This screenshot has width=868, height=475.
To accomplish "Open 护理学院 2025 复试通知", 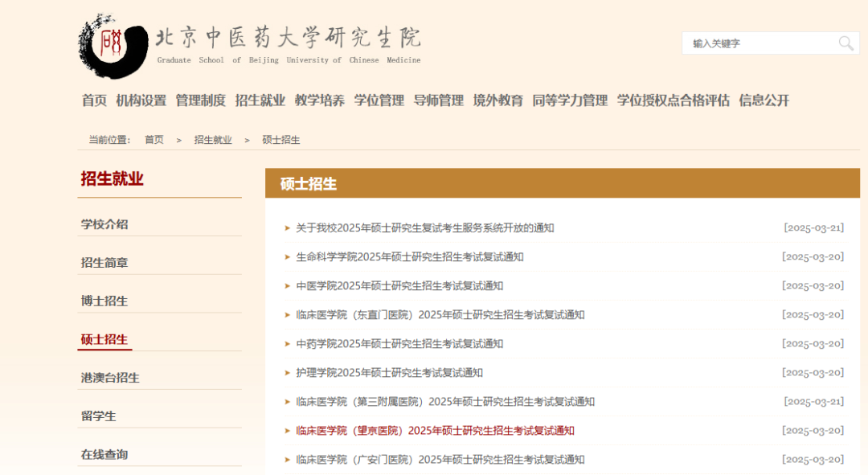I will coord(389,373).
